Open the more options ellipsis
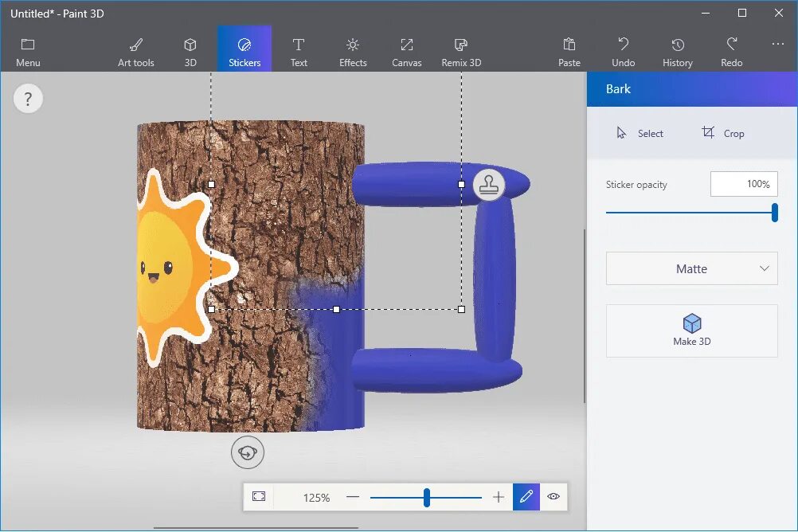 click(x=777, y=45)
